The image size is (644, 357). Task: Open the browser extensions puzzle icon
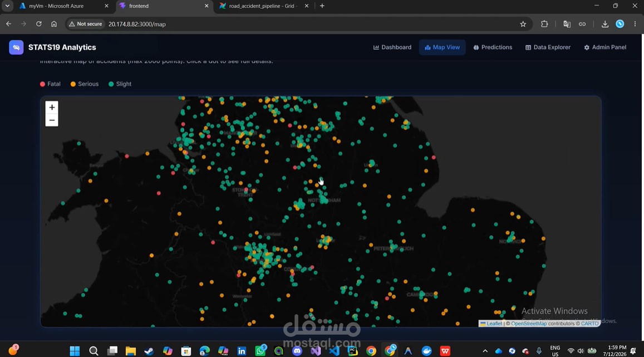tap(544, 25)
